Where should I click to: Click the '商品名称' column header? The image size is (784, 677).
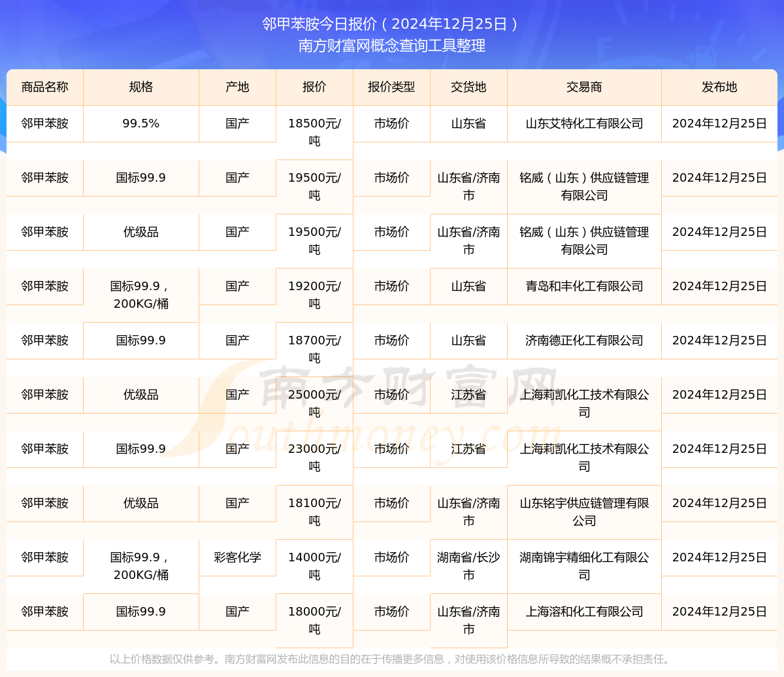click(44, 87)
